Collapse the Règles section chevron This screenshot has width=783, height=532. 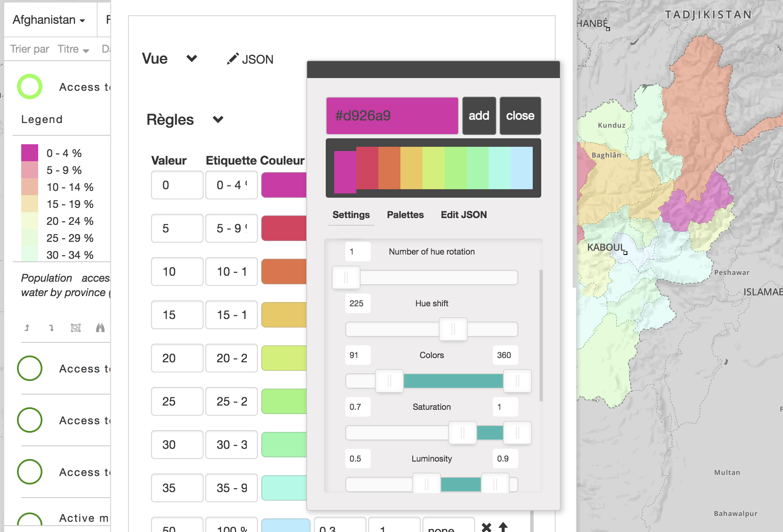[218, 120]
